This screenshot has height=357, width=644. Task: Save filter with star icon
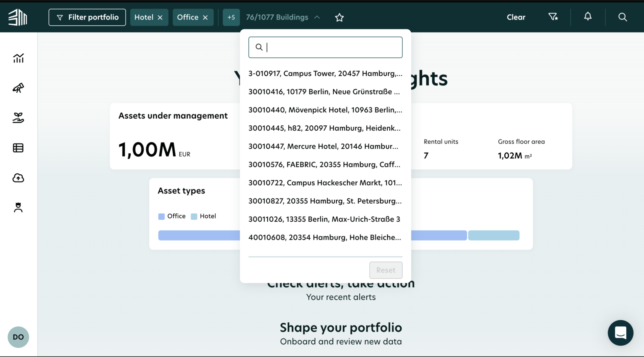click(x=339, y=17)
